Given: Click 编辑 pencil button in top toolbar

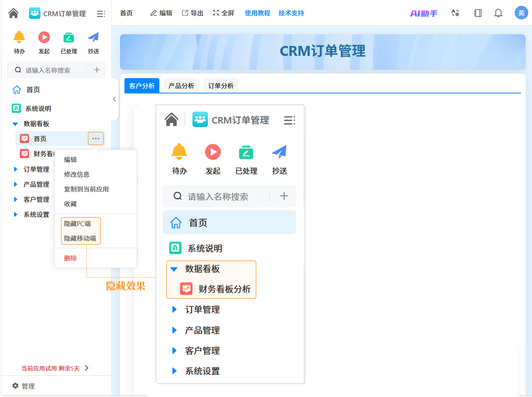Looking at the screenshot, I should click(x=161, y=13).
